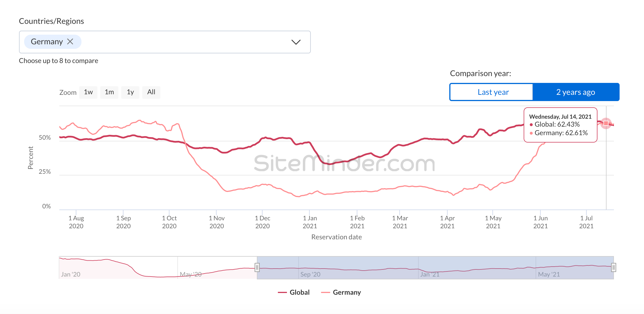Toggle the Germany series in the legend
Viewport: 644px width, 314px height.
coord(341,292)
